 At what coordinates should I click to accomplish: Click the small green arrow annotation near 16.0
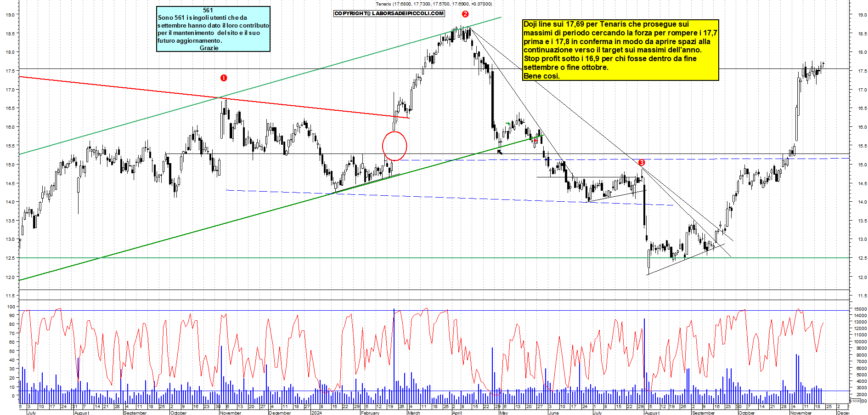coord(507,124)
